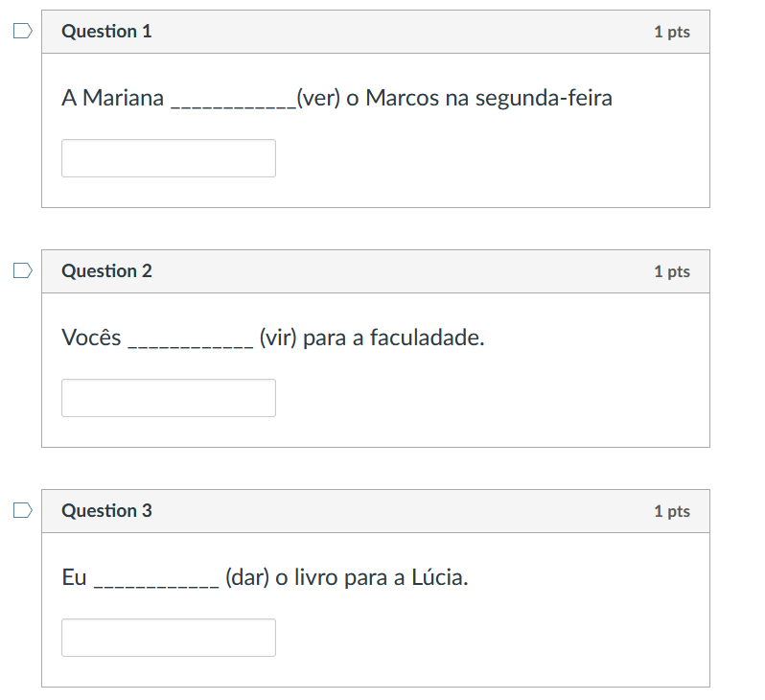Screen dimensions: 765x700
Task: Flag Question 1 for review
Action: tap(23, 32)
